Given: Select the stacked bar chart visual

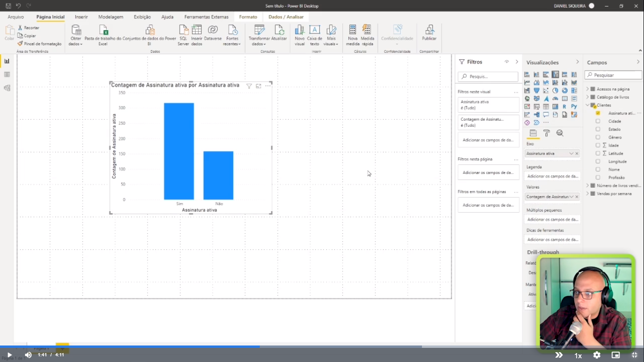Looking at the screenshot, I should pos(527,74).
